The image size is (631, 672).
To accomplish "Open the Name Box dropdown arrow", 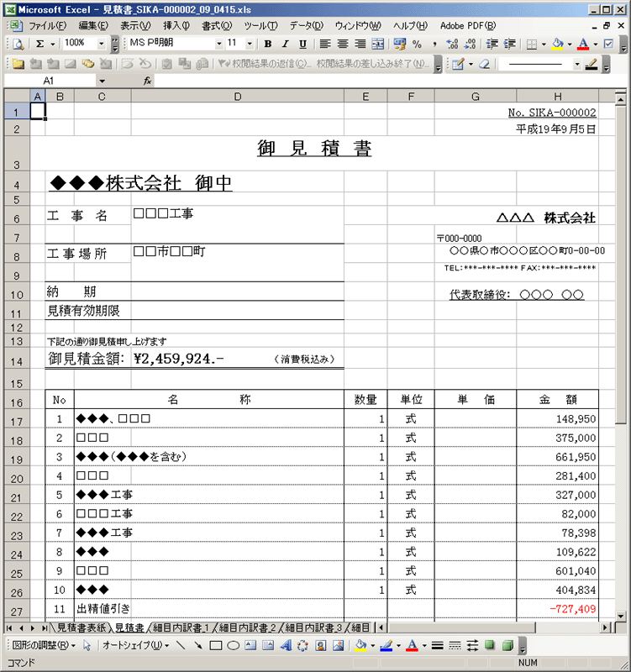I will [102, 81].
